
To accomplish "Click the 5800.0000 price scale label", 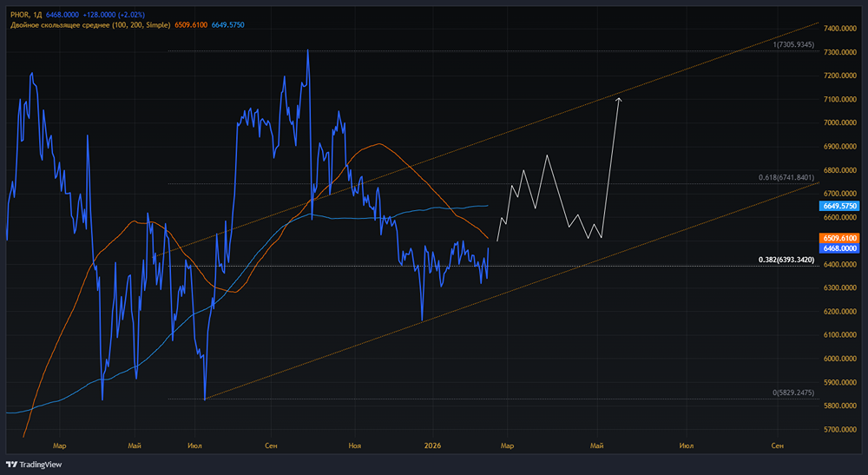I will coord(839,406).
